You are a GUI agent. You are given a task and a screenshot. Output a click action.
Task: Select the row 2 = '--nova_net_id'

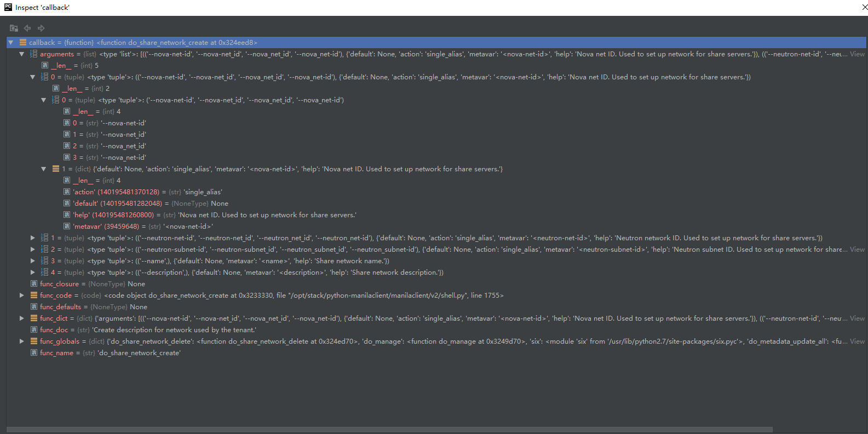436,146
